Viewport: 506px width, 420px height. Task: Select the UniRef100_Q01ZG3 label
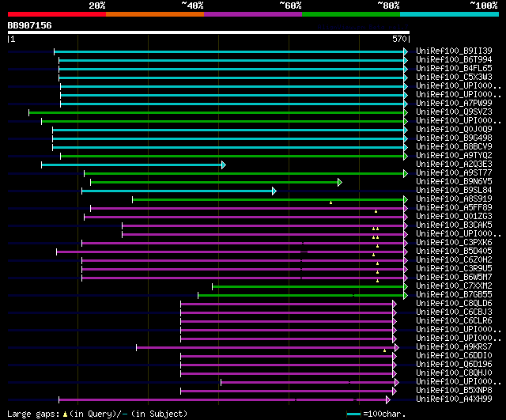[x=454, y=217]
